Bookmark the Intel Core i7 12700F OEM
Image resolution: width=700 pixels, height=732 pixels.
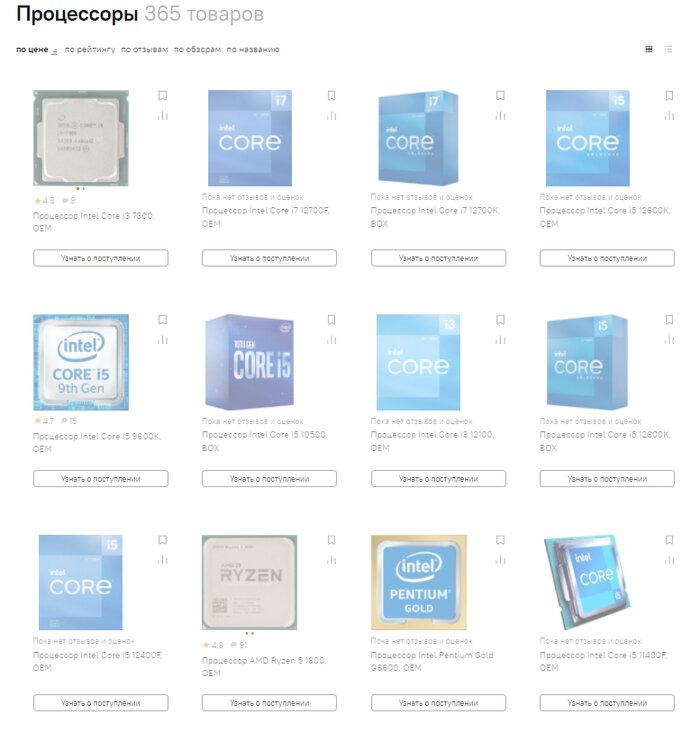point(332,96)
